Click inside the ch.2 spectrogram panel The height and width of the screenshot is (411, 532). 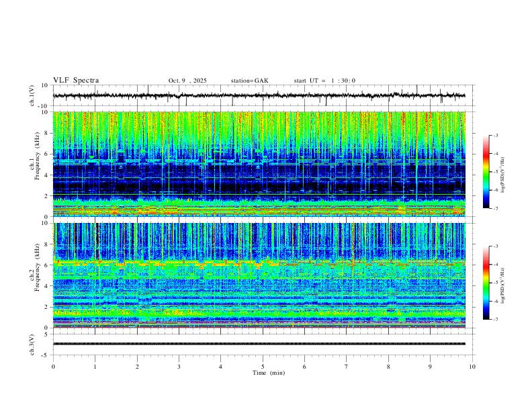(259, 275)
